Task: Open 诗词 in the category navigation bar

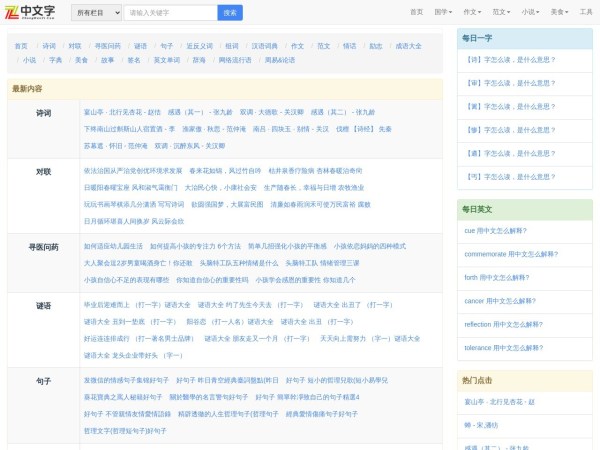Action: 49,46
